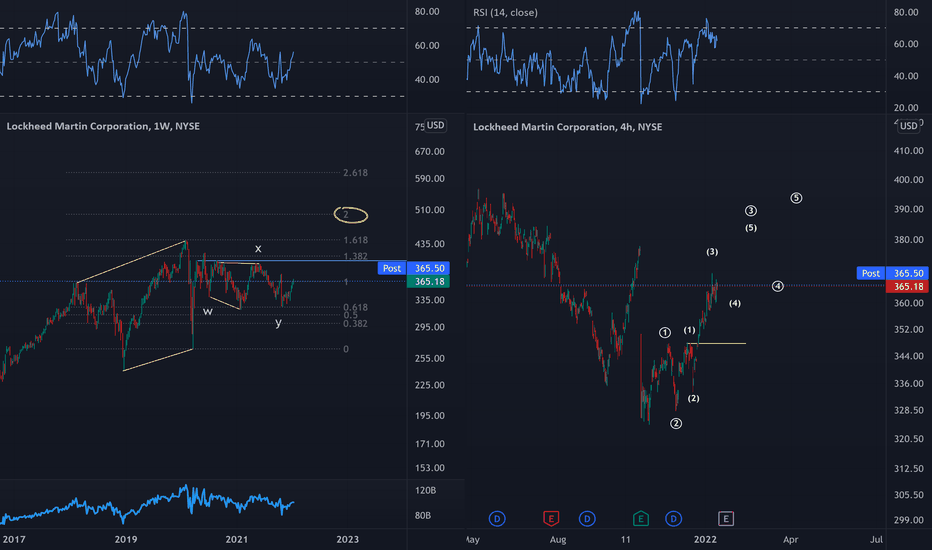Screen dimensions: 932x550
Task: Click the green 365.18 price label
Action: tap(429, 281)
